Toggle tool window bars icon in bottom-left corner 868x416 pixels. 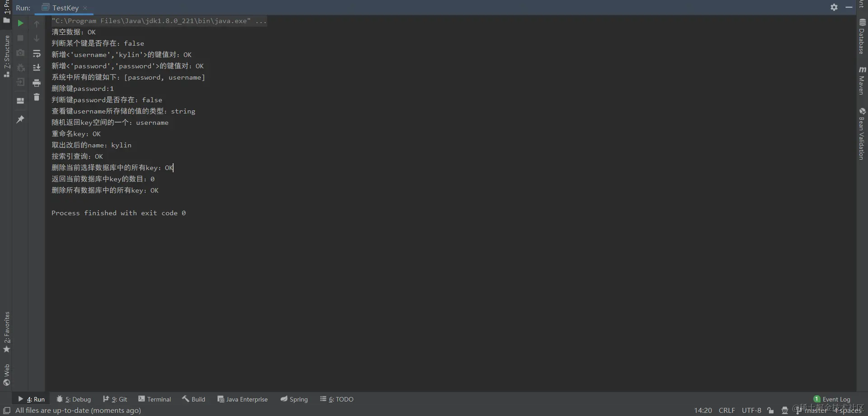point(7,411)
